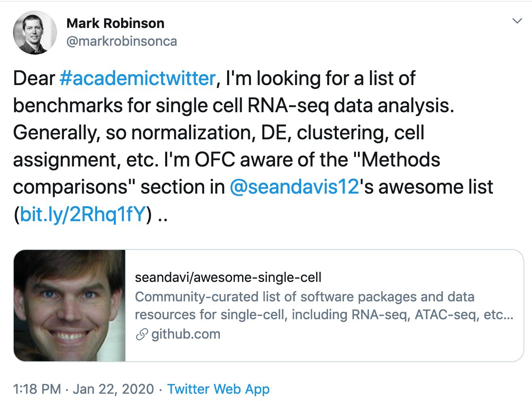Click the github.com domain text
The width and height of the screenshot is (532, 401).
pos(186,334)
